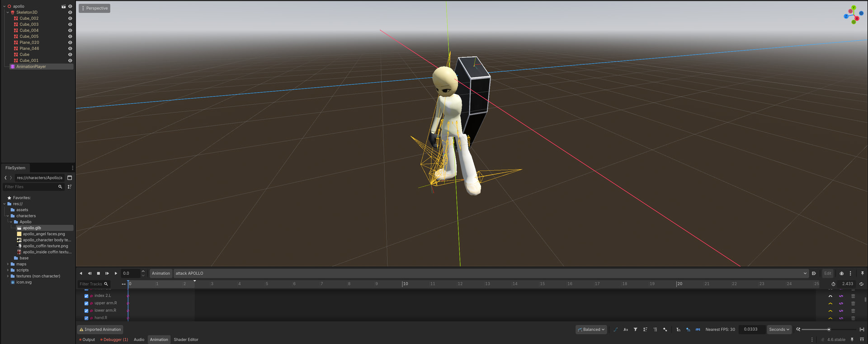Open the Debugger bottom panel tab
Viewport: 868px width, 344px height.
114,339
